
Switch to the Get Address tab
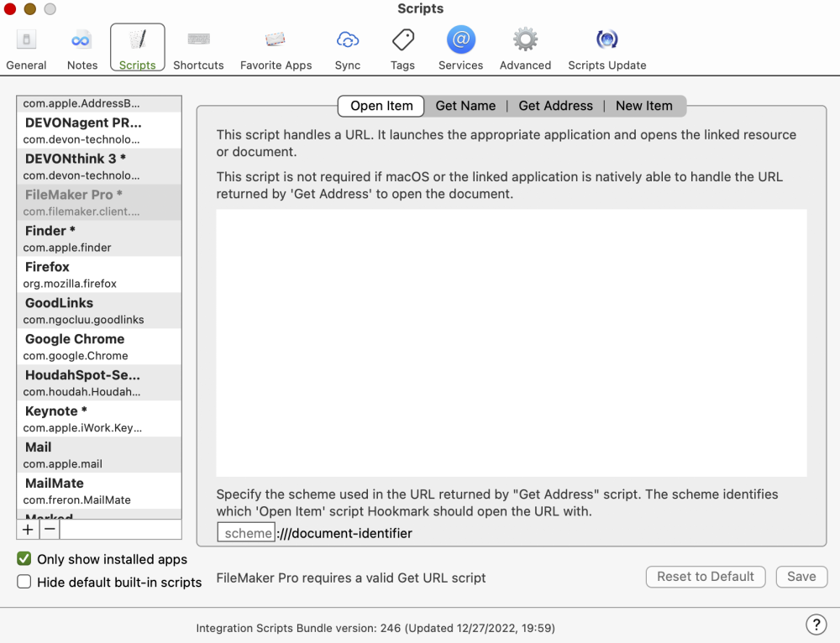click(555, 106)
